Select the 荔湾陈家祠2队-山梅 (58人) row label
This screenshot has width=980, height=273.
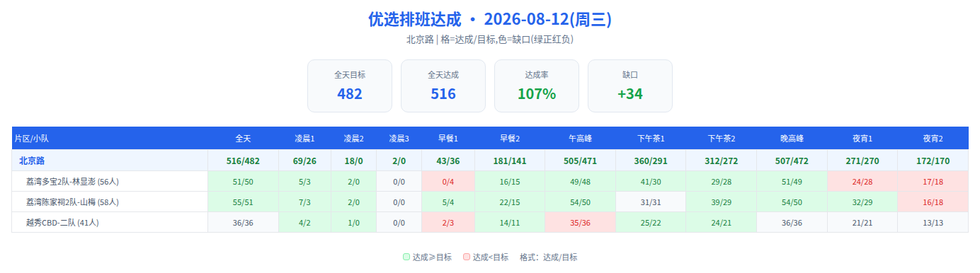[110, 202]
